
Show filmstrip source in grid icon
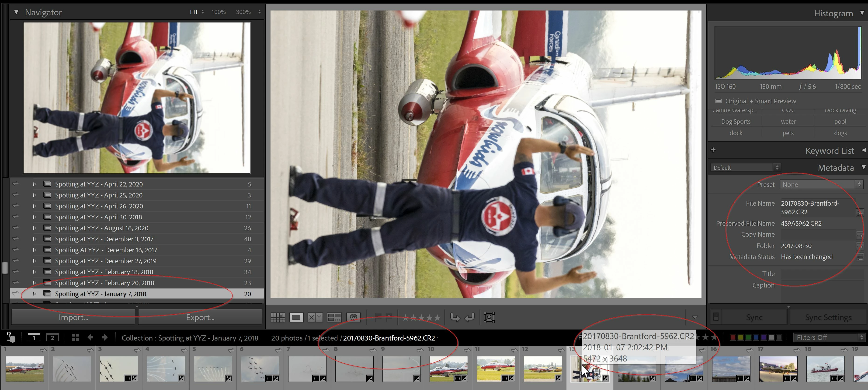(76, 337)
